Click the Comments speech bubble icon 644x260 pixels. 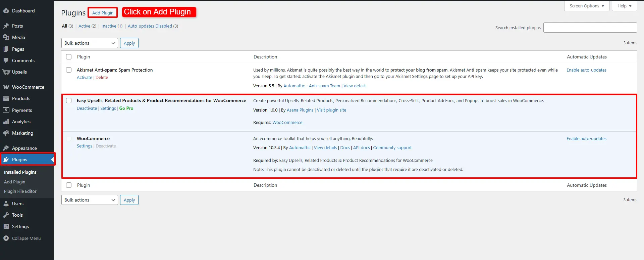pyautogui.click(x=6, y=60)
